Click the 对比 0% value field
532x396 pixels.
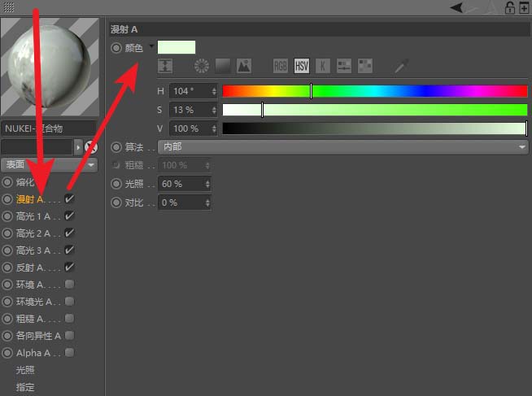click(x=184, y=202)
